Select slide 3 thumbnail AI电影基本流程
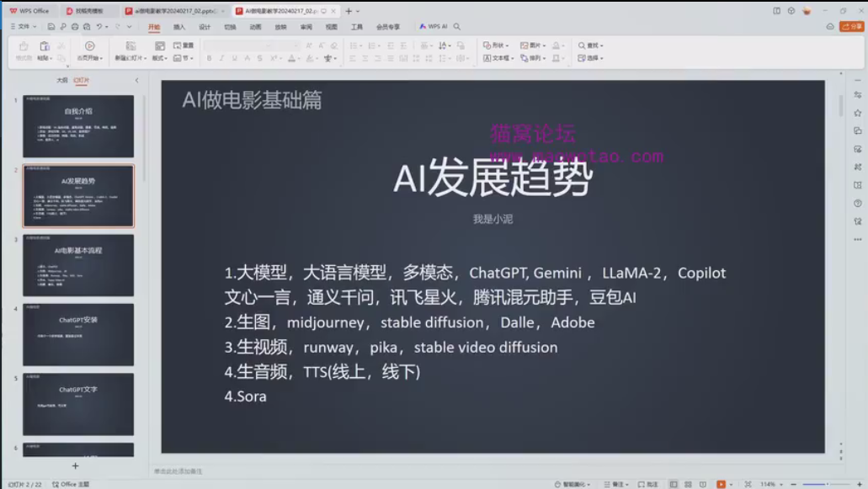Viewport: 868px width, 489px height. [78, 265]
